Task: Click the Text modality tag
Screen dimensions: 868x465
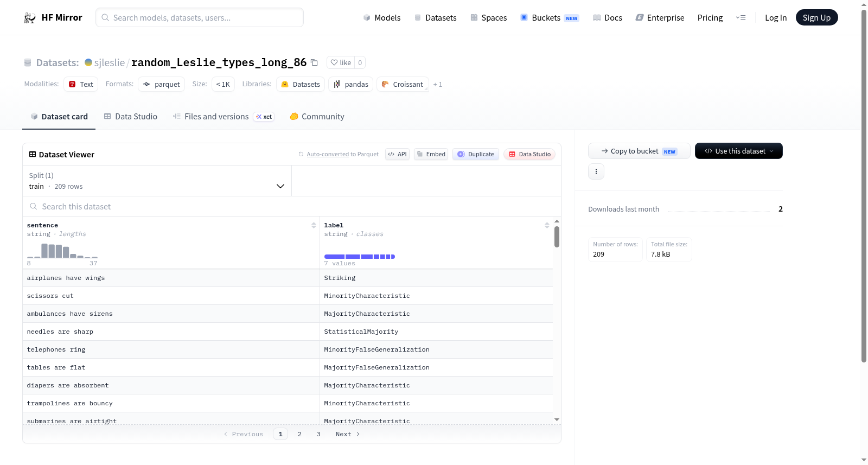Action: coord(81,85)
